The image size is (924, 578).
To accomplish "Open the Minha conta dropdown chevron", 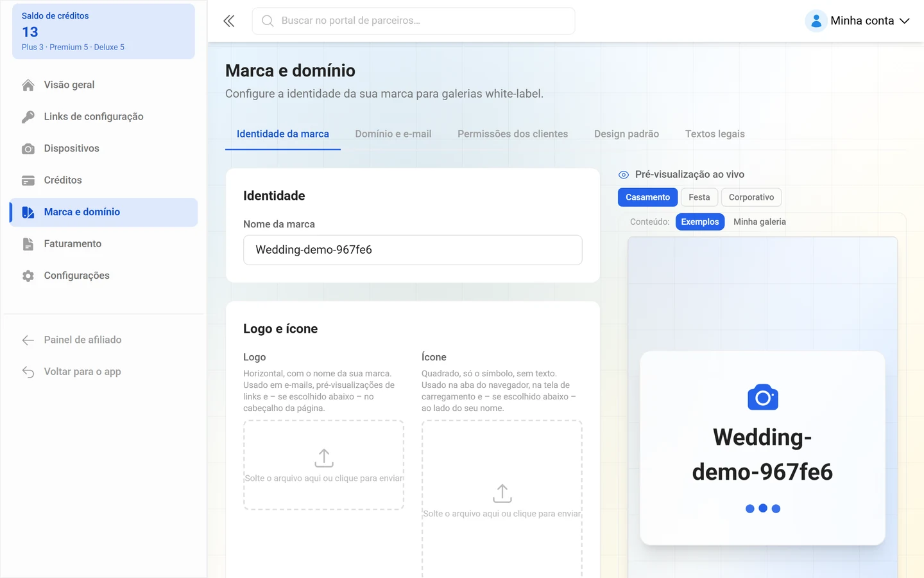I will click(x=905, y=21).
